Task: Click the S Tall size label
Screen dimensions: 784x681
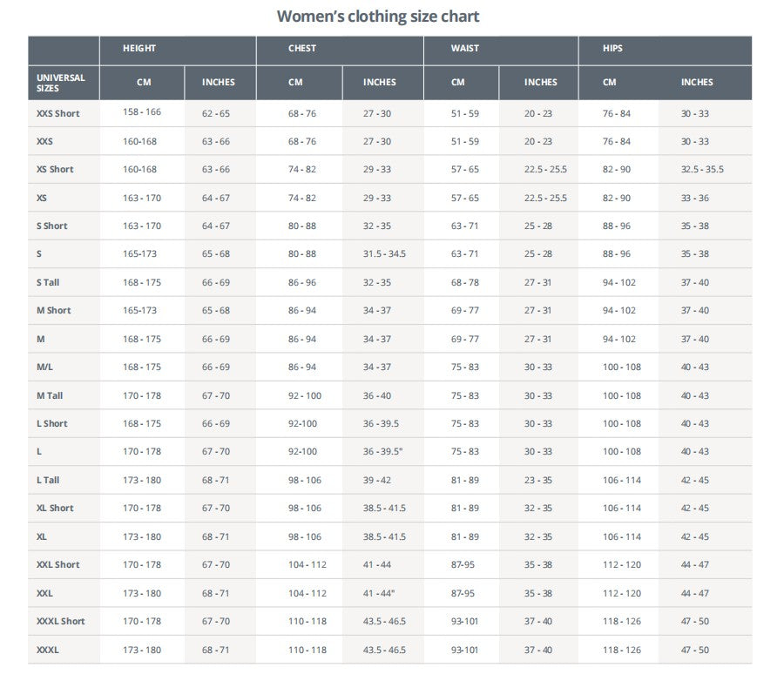Action: pyautogui.click(x=48, y=282)
